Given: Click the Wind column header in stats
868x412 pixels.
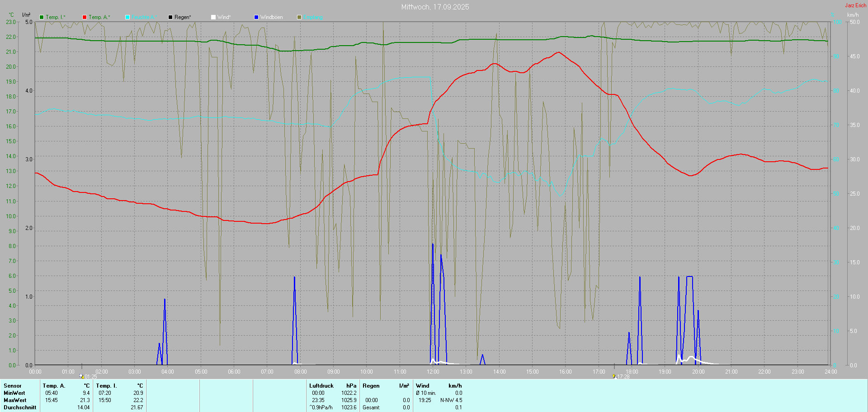Looking at the screenshot, I should point(423,386).
